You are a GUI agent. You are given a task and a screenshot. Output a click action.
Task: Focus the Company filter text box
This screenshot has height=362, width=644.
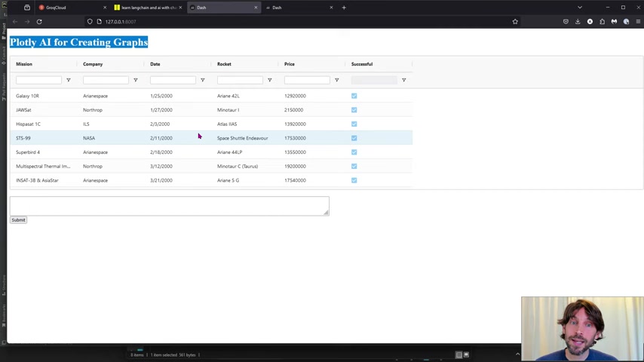point(106,80)
